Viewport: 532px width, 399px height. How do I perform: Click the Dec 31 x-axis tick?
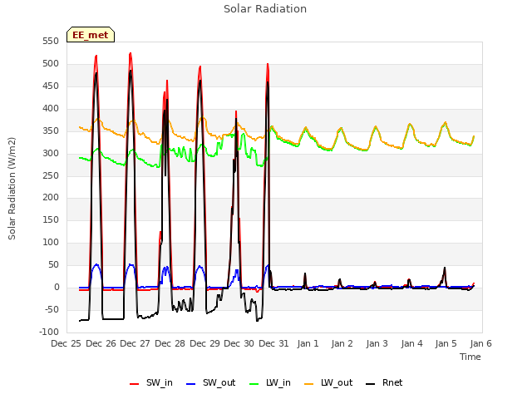point(273,343)
